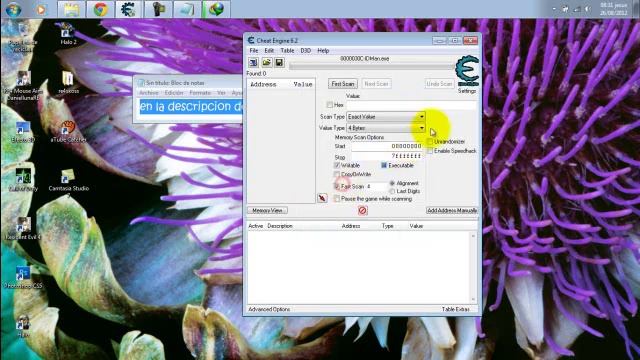Click the floppy-disk save icon in Cheat Engine
This screenshot has width=640, height=360.
point(279,62)
